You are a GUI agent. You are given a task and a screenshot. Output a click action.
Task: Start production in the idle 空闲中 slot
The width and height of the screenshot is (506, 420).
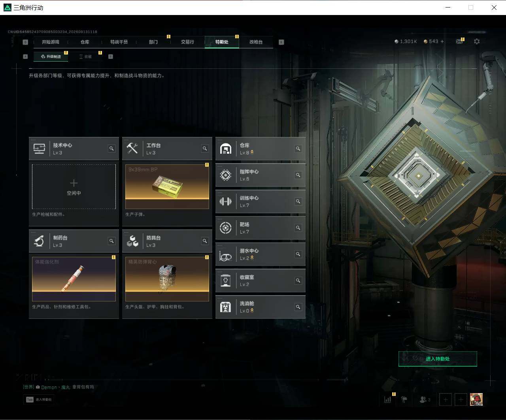click(74, 186)
